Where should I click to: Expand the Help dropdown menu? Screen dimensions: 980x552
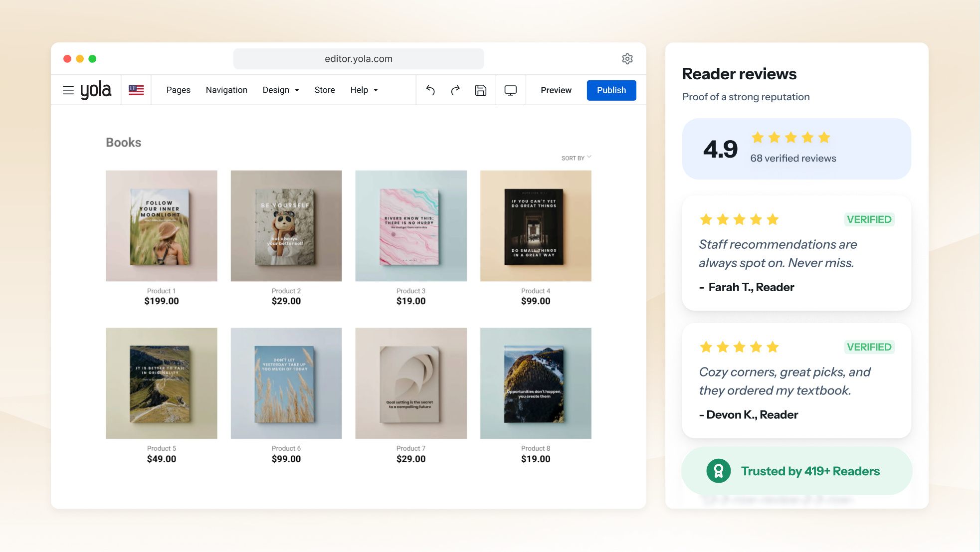[x=364, y=90]
